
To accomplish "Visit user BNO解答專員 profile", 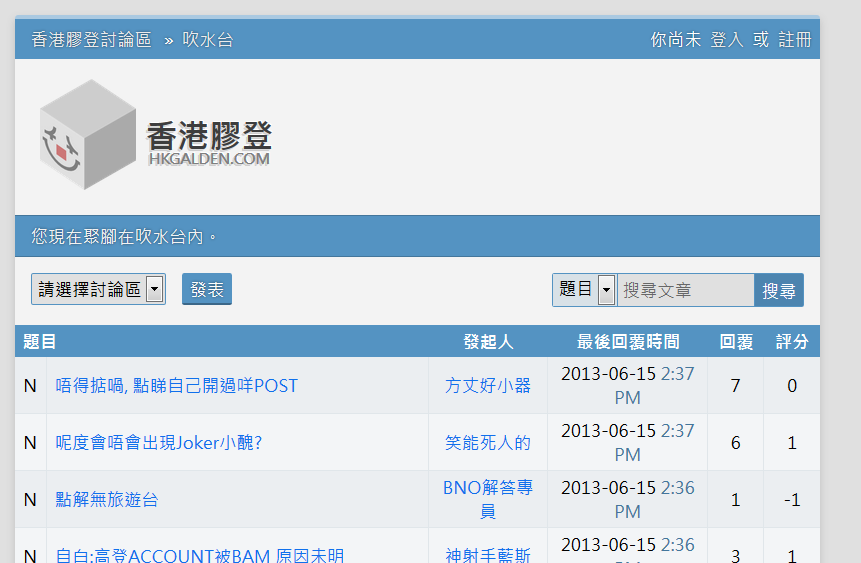I will 488,499.
